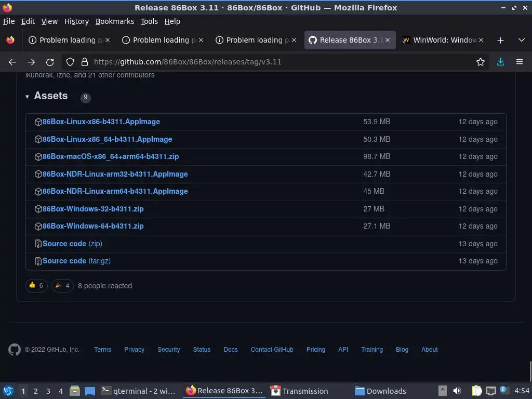532x399 pixels.
Task: Open About footer link
Action: (x=429, y=350)
